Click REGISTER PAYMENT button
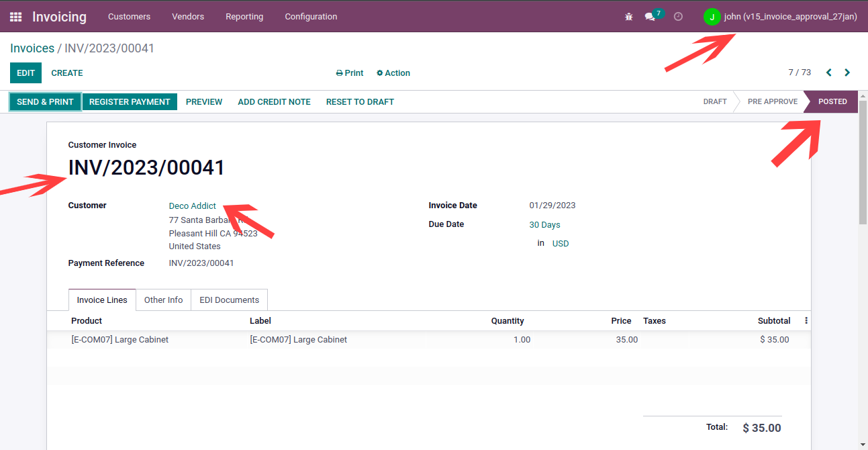Screen dimensions: 868x450 [130, 102]
